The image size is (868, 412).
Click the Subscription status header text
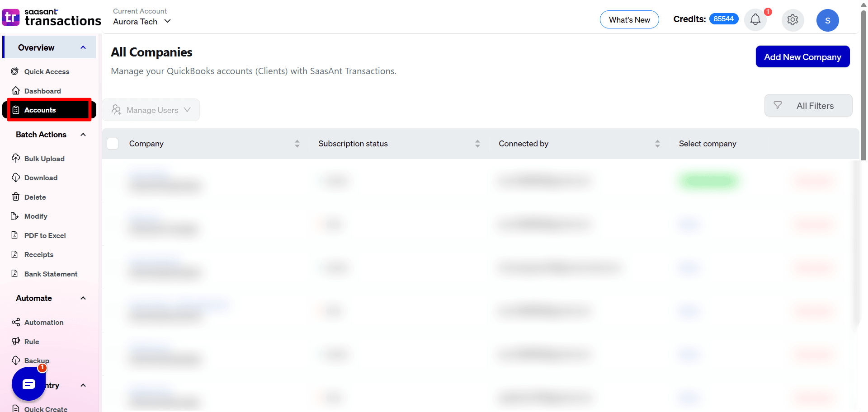click(353, 144)
